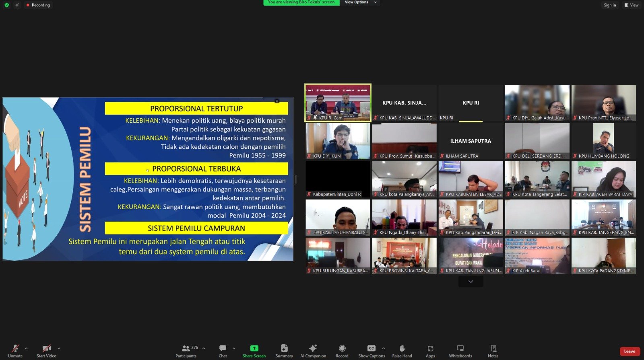Click the Leave meeting button

point(630,351)
